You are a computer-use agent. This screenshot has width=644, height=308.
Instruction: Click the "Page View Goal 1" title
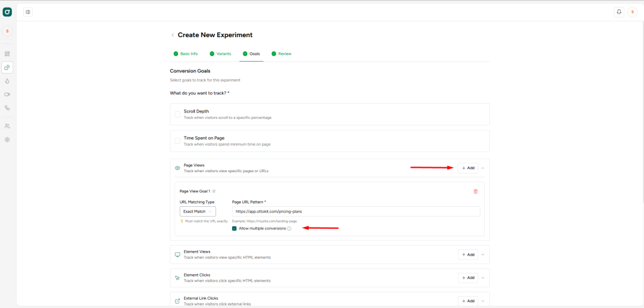point(195,191)
